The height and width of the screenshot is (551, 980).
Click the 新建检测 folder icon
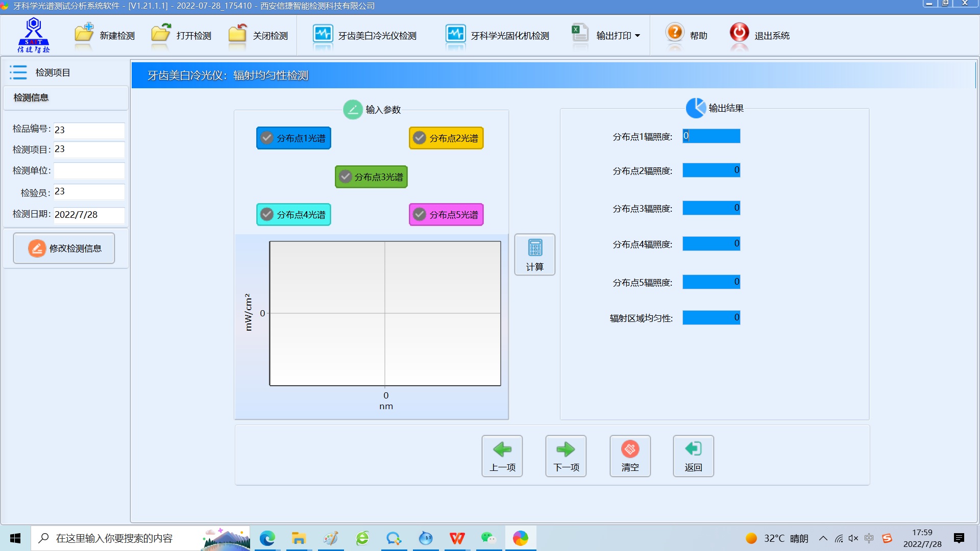pos(84,34)
